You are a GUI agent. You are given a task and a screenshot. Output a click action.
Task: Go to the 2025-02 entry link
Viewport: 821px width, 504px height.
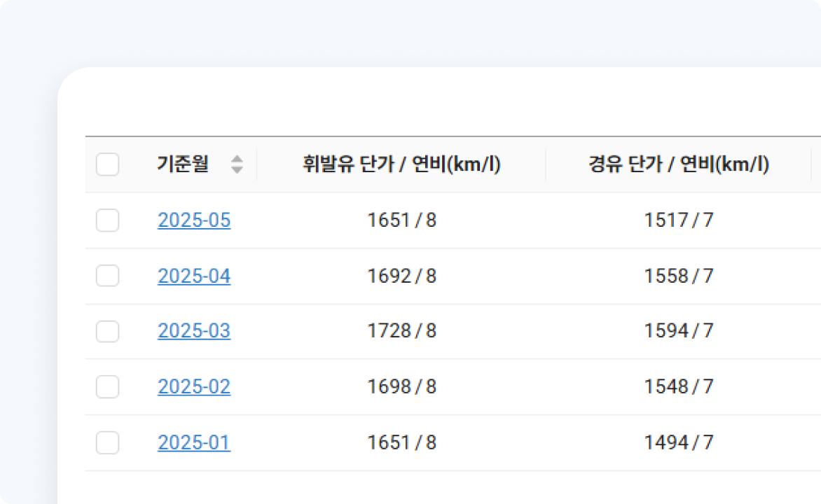(194, 386)
